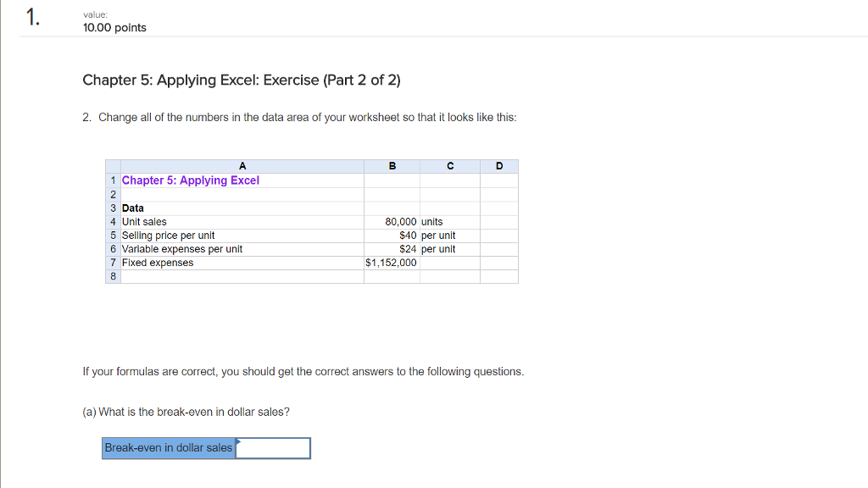868x488 pixels.
Task: Click the $40 per unit value cell
Action: tap(392, 235)
